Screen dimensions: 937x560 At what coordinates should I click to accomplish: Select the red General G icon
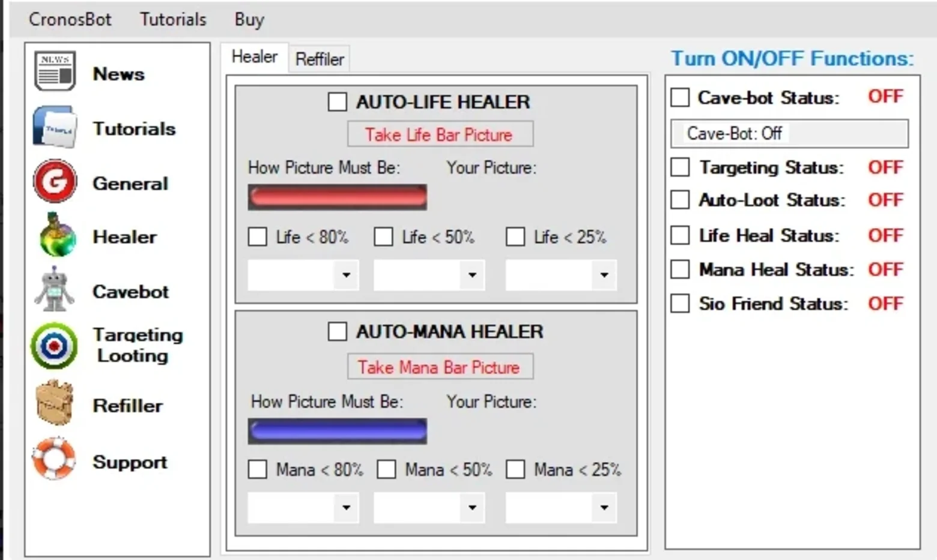tap(55, 181)
